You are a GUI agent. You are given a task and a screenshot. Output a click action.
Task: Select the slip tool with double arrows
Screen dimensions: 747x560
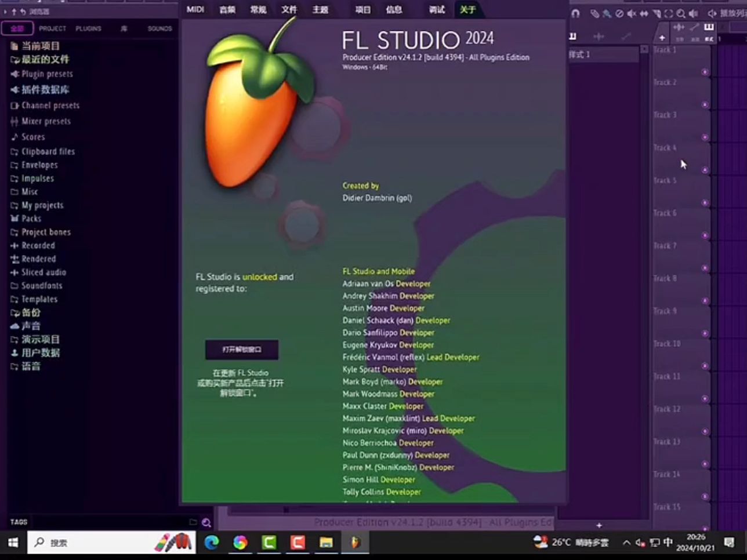644,13
